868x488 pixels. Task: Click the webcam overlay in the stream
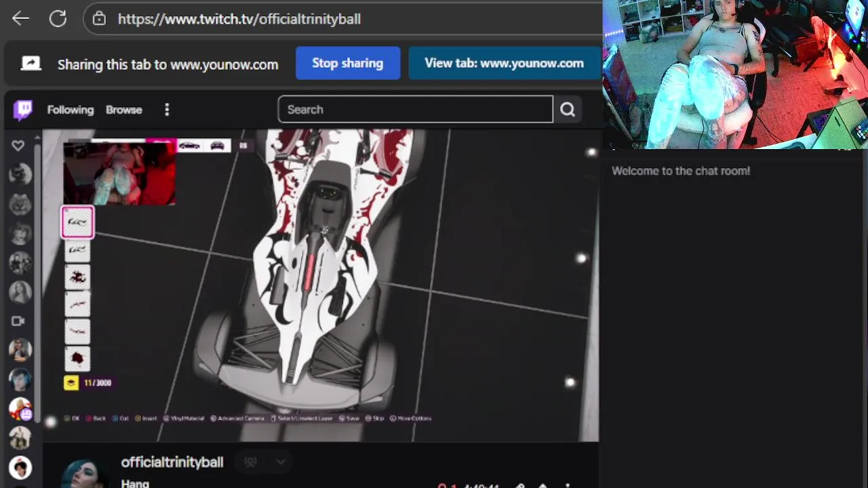[119, 174]
